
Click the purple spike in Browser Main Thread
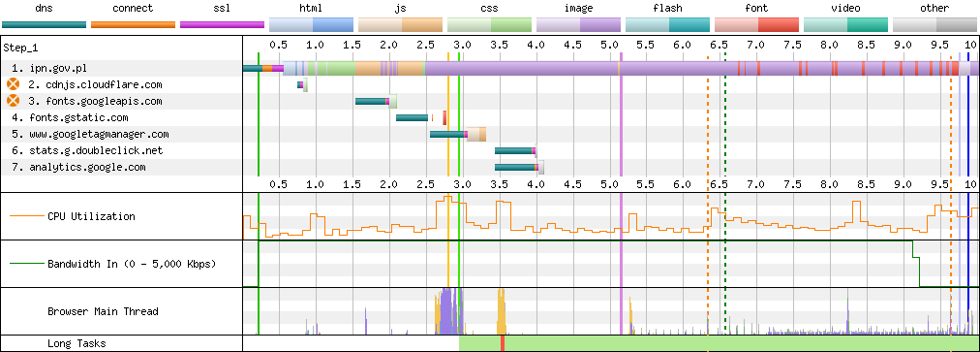click(x=446, y=311)
